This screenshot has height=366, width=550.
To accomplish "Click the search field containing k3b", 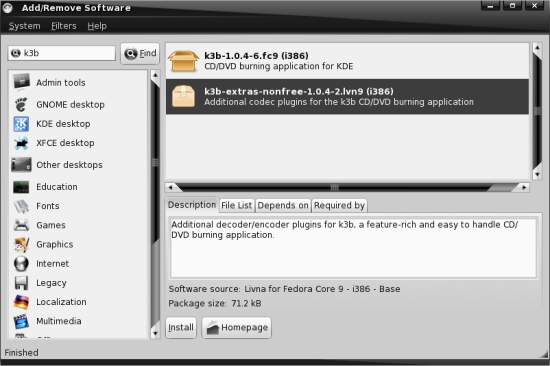I will [62, 53].
